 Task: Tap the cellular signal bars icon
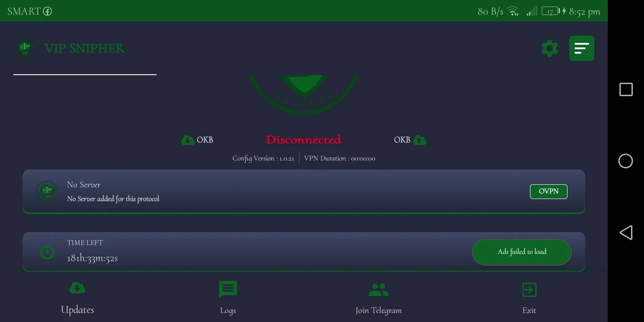click(x=532, y=11)
